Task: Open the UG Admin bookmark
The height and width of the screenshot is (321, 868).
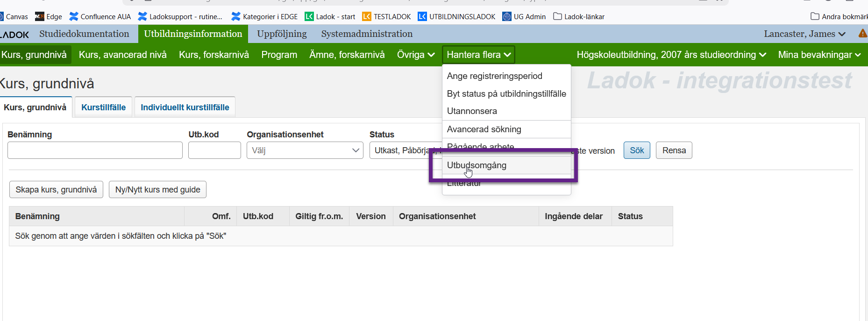Action: [x=524, y=17]
